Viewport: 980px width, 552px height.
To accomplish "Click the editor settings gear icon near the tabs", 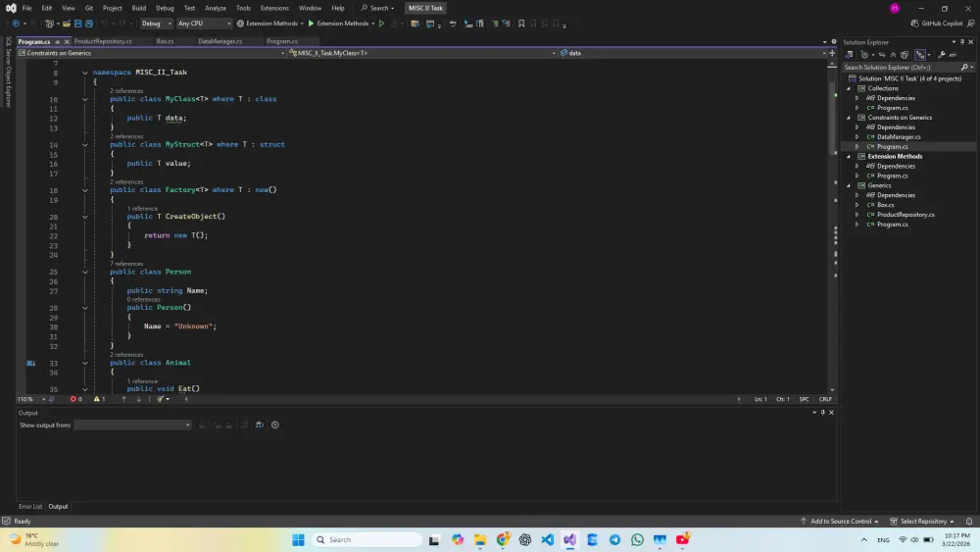I will point(834,41).
